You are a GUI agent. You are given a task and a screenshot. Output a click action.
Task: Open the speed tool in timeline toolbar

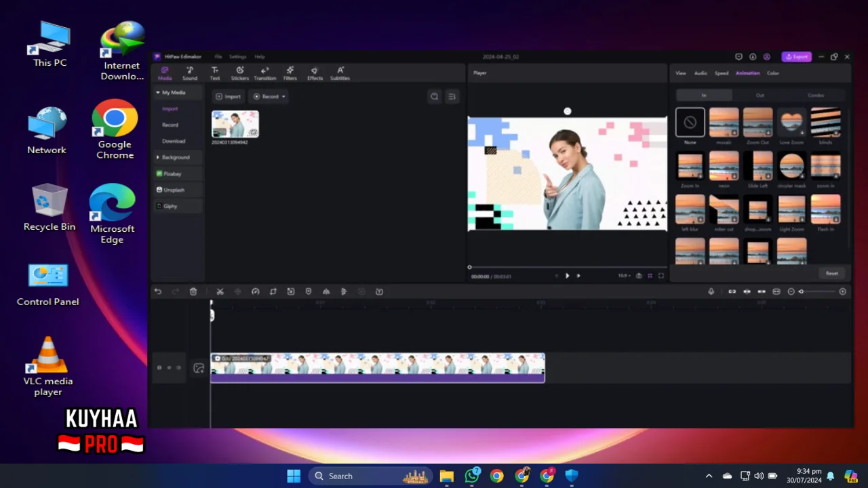click(x=256, y=291)
